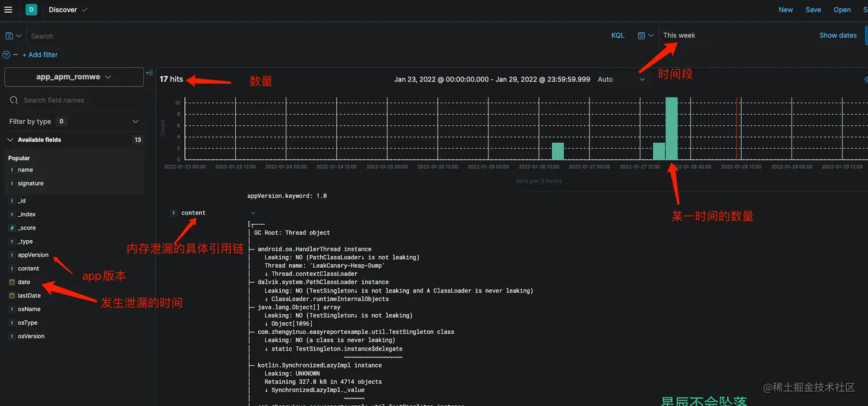The image size is (868, 406).
Task: Click the magnifier icon in Search field names
Action: coord(14,100)
